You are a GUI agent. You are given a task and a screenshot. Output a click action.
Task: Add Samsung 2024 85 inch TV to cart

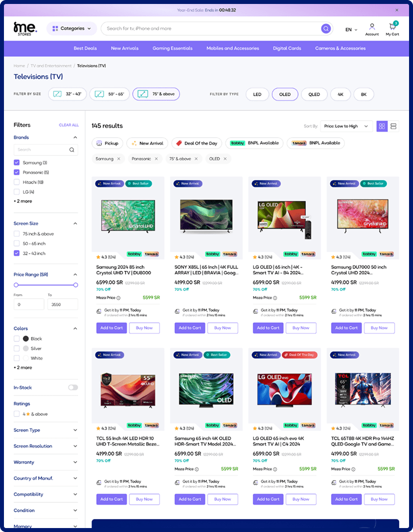(x=112, y=328)
